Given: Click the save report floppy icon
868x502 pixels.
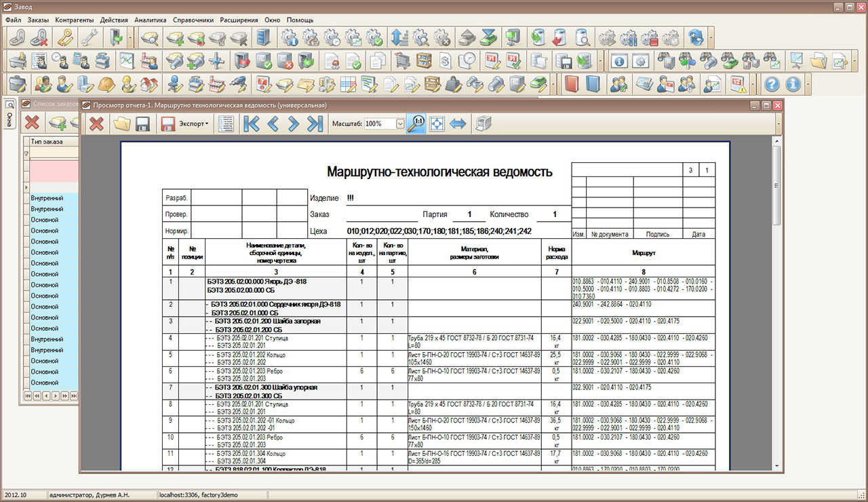Looking at the screenshot, I should click(142, 124).
